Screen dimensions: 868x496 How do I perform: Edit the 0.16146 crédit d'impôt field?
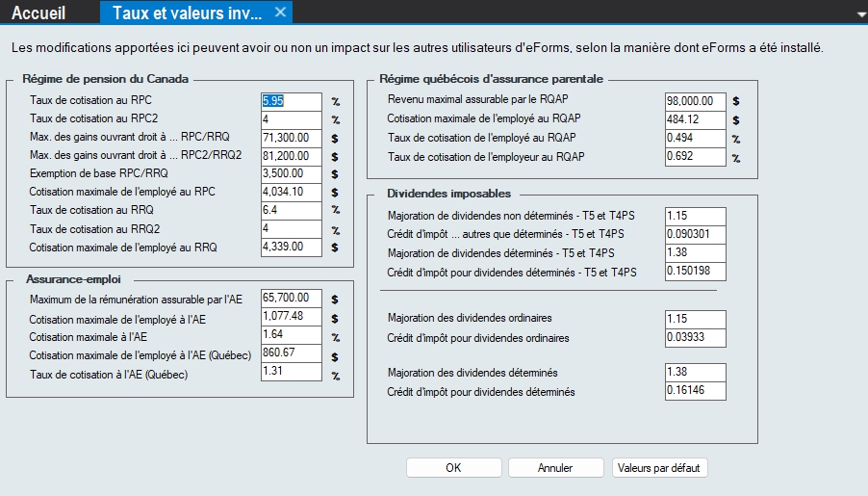click(x=696, y=391)
